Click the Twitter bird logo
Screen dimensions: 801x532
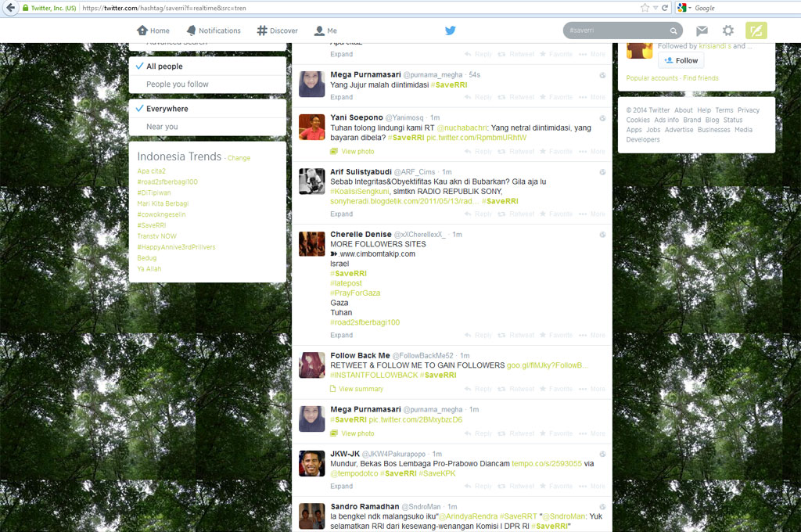coord(450,31)
